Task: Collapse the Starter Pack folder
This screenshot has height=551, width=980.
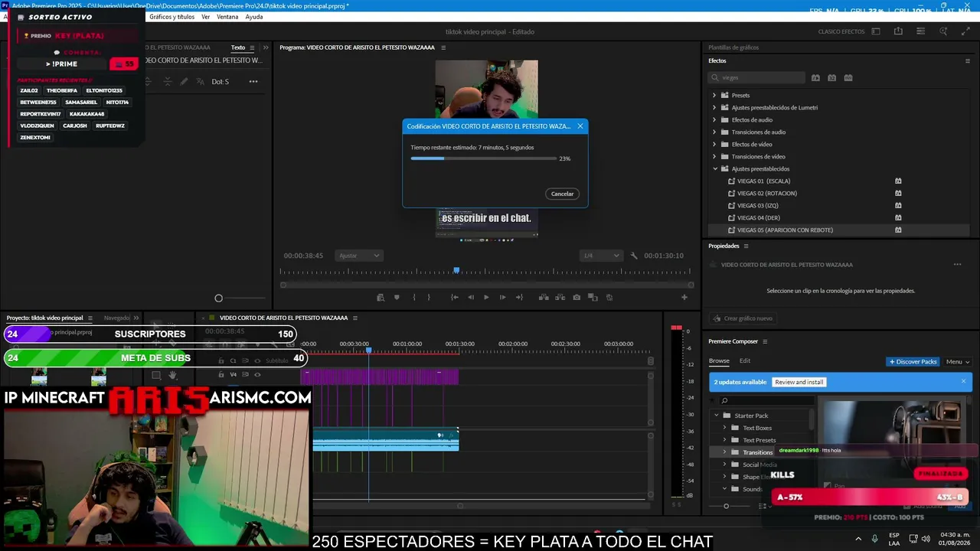Action: pyautogui.click(x=717, y=416)
